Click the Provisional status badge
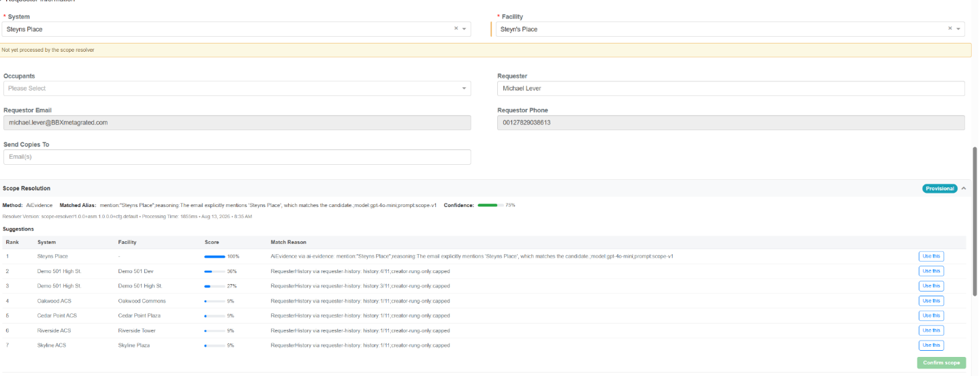The width and height of the screenshot is (980, 376). point(940,189)
